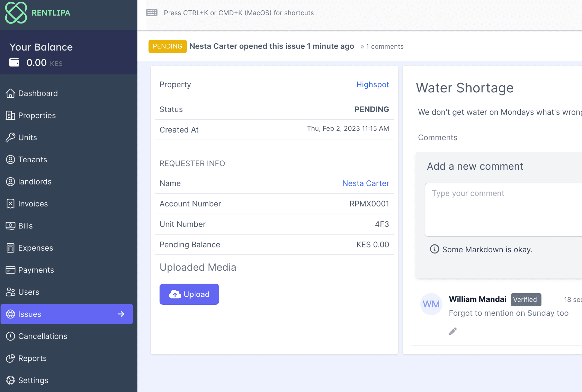The height and width of the screenshot is (392, 582).
Task: Go to the Tenants page
Action: (x=32, y=160)
